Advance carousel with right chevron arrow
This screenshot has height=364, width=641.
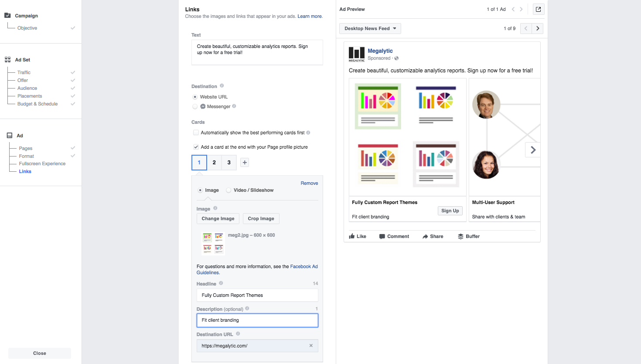pos(533,150)
